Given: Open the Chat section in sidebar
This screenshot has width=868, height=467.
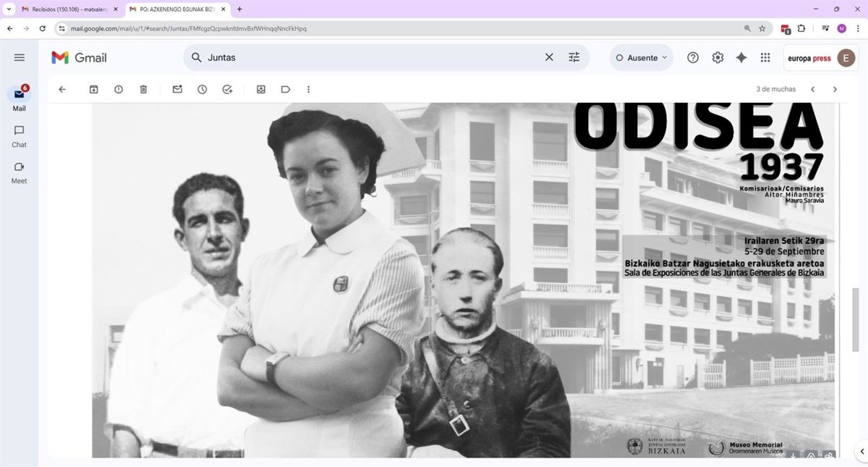Looking at the screenshot, I should tap(20, 135).
